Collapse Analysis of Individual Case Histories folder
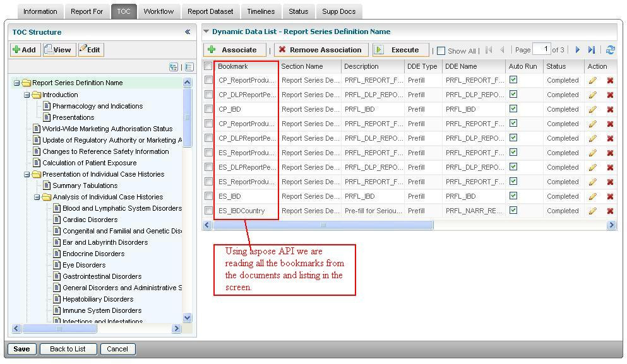Screen dimensions: 627x364 [37, 197]
